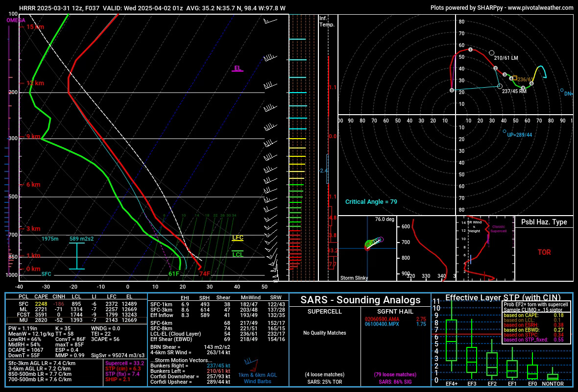Click the '6 km' height label

(x=33, y=185)
